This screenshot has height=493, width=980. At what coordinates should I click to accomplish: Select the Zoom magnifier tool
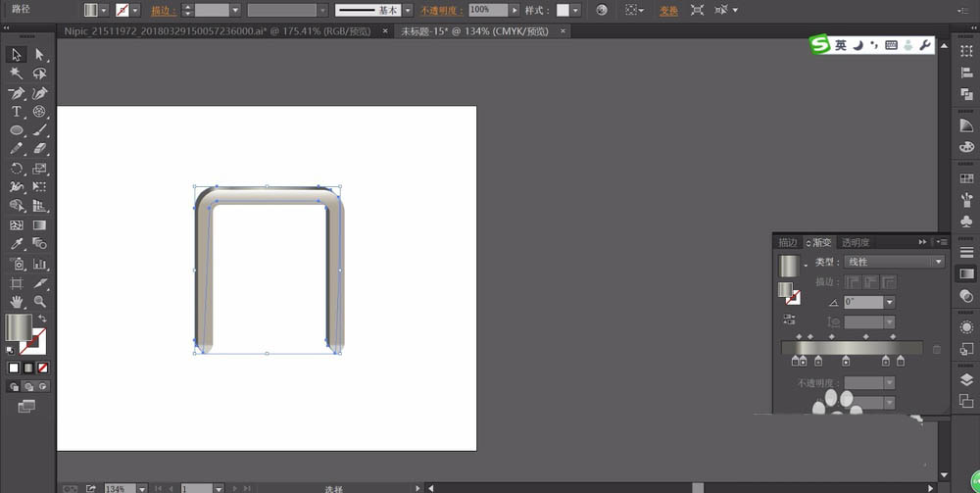[x=39, y=302]
